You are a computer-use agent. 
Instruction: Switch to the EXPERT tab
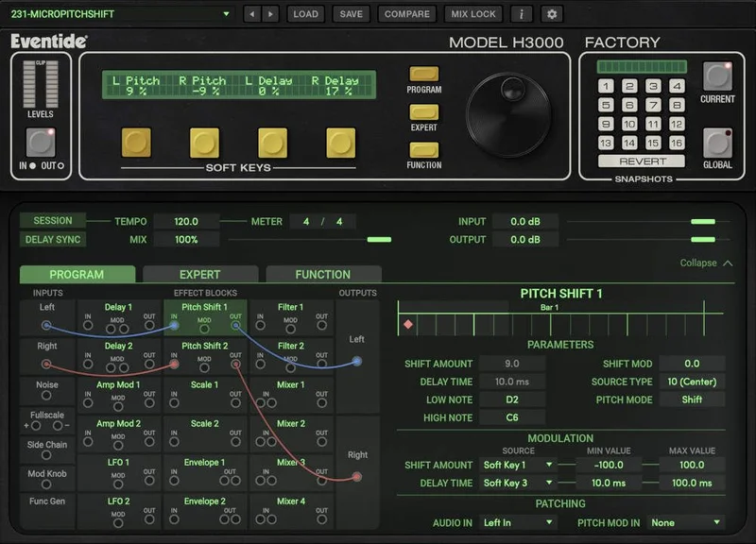pyautogui.click(x=200, y=274)
